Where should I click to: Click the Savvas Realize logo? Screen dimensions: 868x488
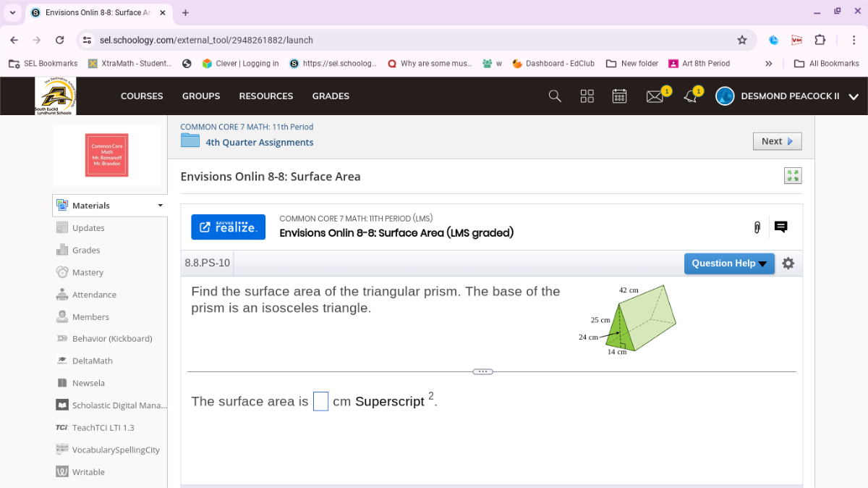tap(228, 227)
